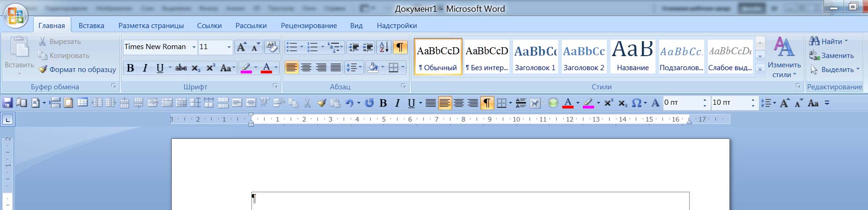Apply the Заголовок 1 style
The height and width of the screenshot is (210, 868).
tap(535, 56)
